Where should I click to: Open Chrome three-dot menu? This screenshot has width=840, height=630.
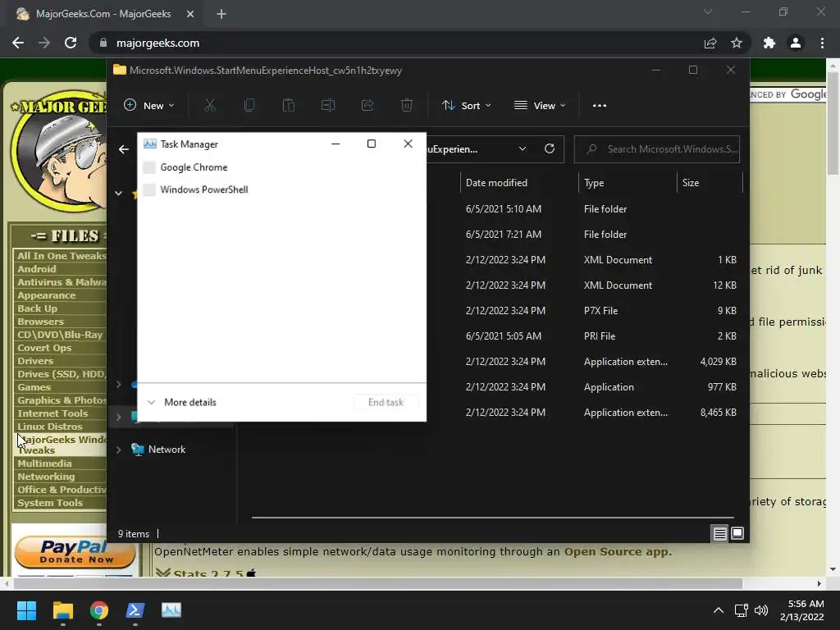coord(822,43)
